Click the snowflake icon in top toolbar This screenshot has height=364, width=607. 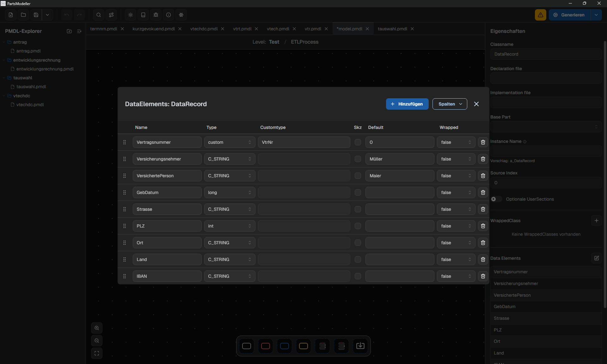181,15
